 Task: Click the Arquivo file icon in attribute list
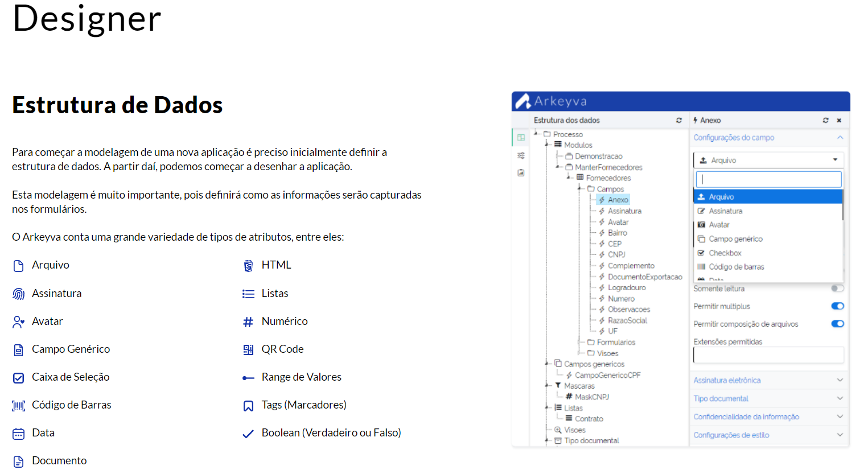(x=17, y=265)
